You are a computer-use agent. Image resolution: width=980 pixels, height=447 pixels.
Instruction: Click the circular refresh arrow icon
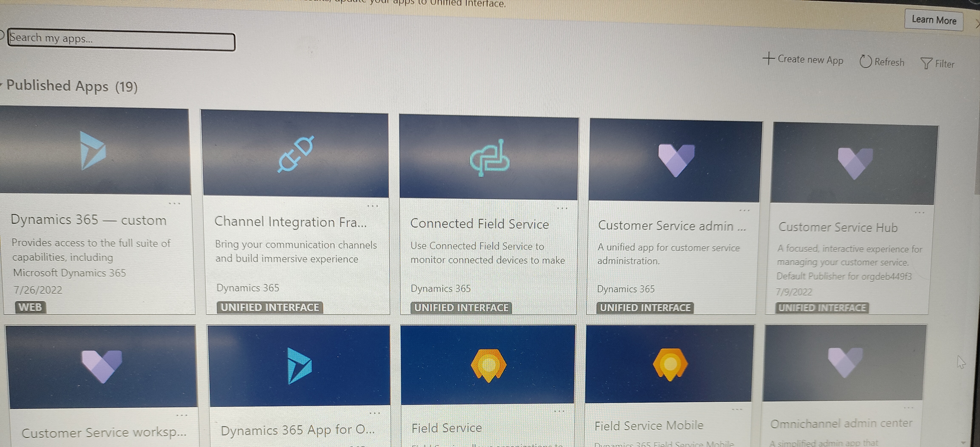tap(865, 61)
